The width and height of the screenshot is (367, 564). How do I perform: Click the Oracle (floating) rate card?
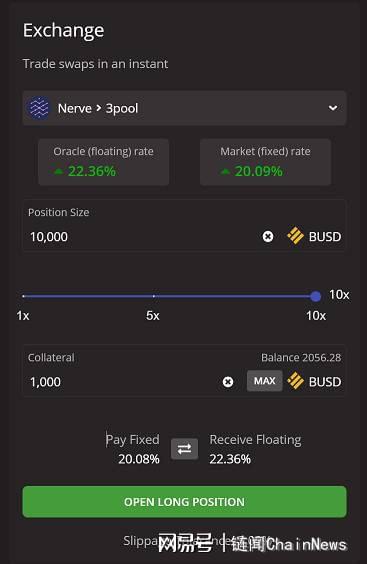pos(104,162)
